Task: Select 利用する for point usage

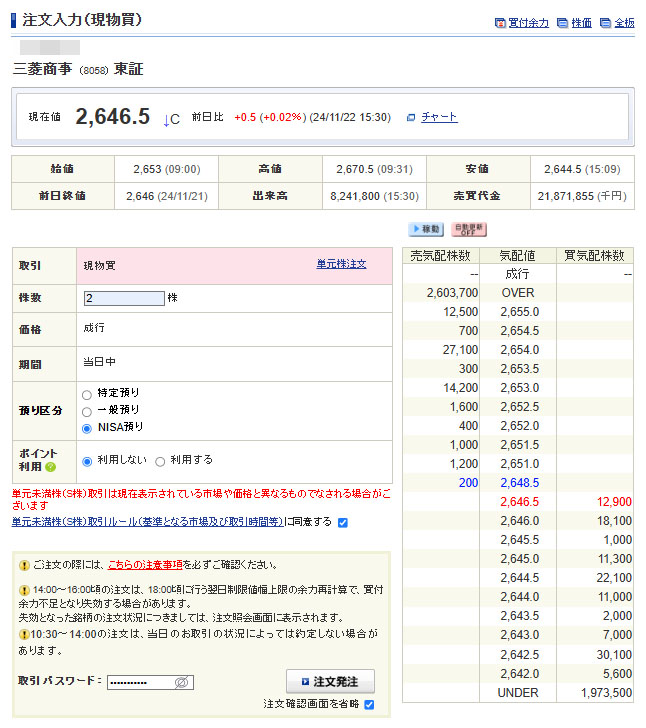Action: 160,461
